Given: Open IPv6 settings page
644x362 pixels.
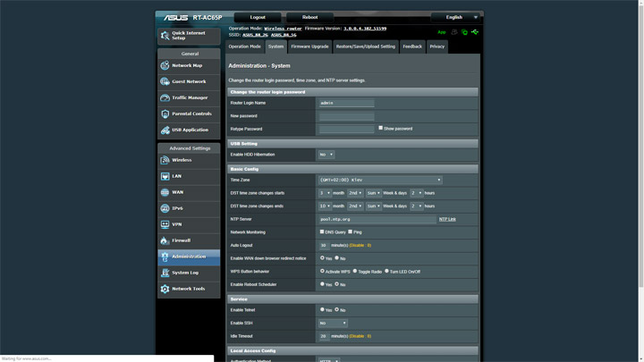Looking at the screenshot, I should [189, 208].
